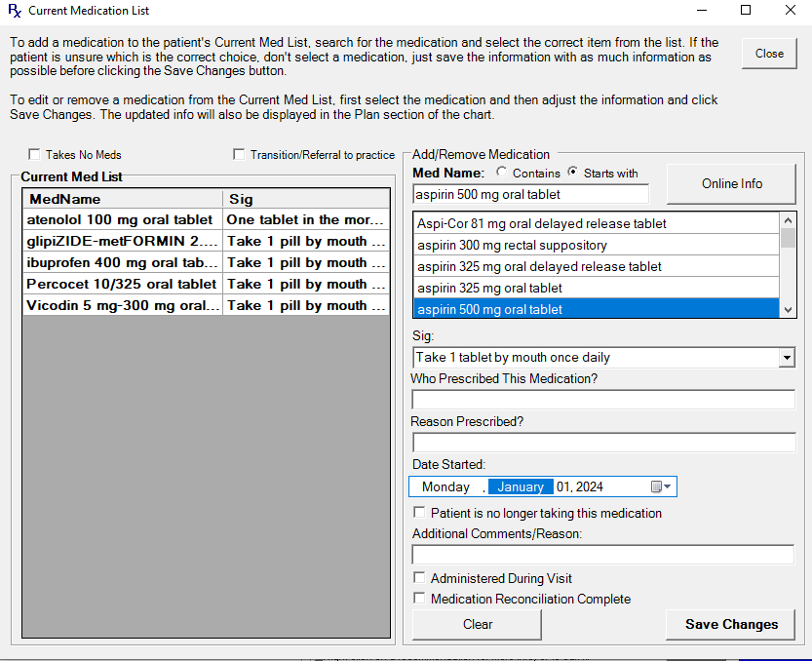Select atenolol 100 mg oral tablet row

click(x=122, y=219)
